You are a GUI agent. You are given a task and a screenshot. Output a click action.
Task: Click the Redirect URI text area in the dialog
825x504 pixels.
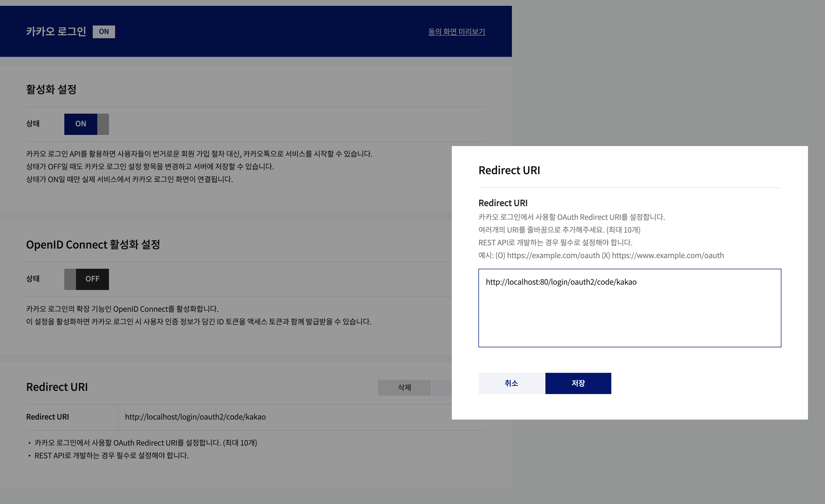point(629,308)
